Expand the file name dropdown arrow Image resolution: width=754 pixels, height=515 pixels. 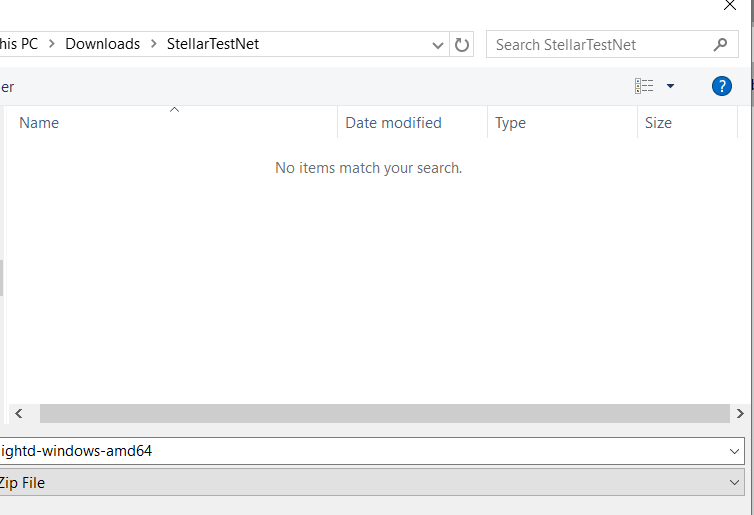(736, 451)
